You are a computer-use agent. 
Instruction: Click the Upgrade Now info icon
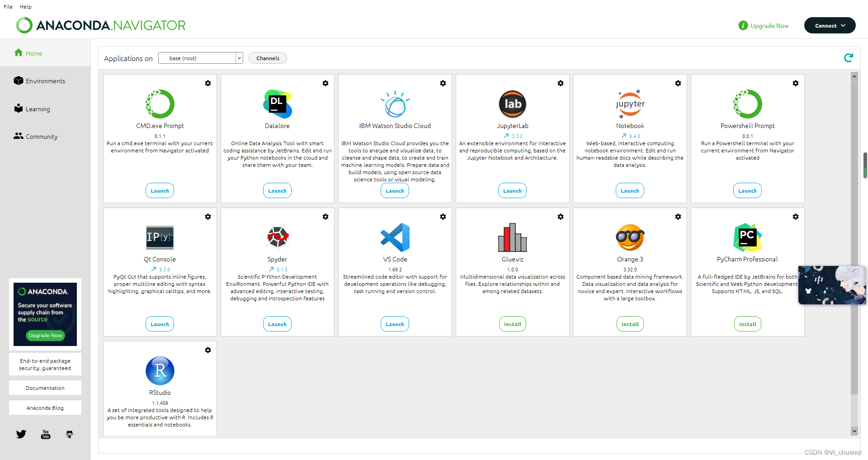743,25
